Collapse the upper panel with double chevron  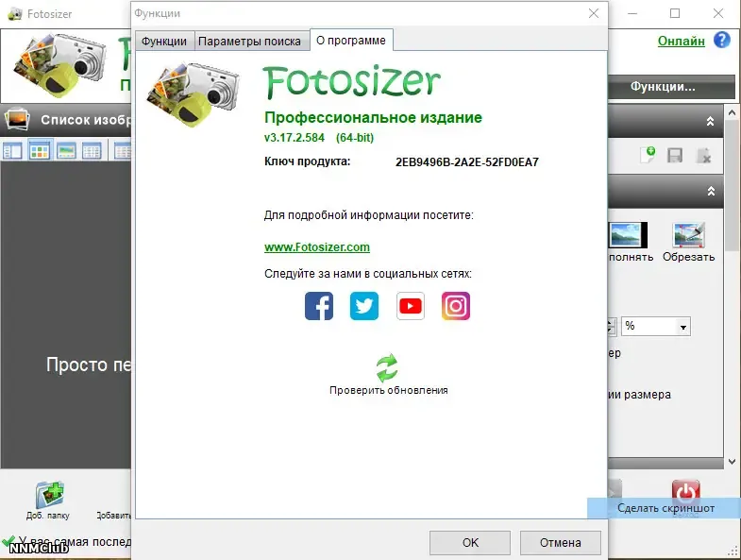tap(710, 121)
